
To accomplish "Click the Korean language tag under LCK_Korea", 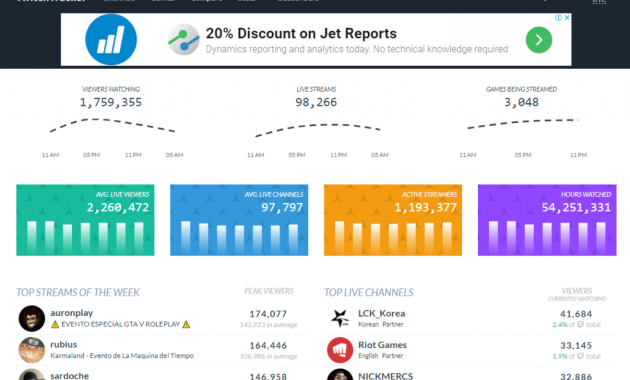I will (368, 324).
